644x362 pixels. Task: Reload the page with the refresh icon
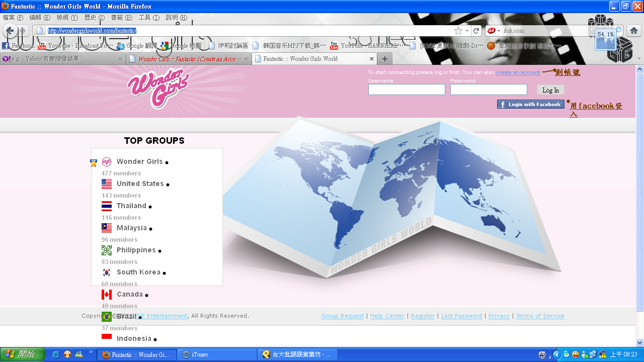click(x=476, y=31)
